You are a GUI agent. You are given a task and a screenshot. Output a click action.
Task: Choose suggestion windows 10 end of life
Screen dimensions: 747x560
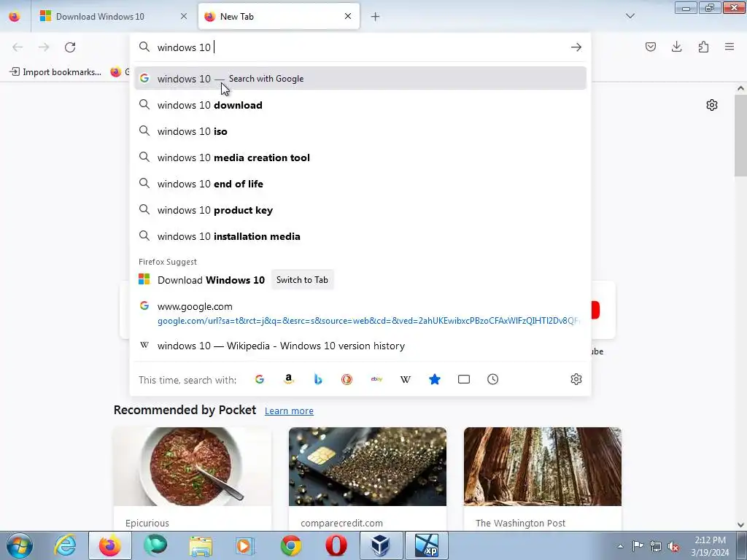coord(360,183)
